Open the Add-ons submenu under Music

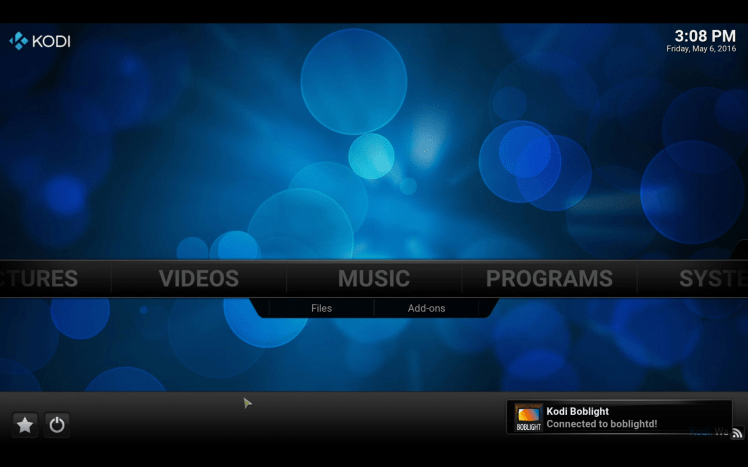coord(426,308)
